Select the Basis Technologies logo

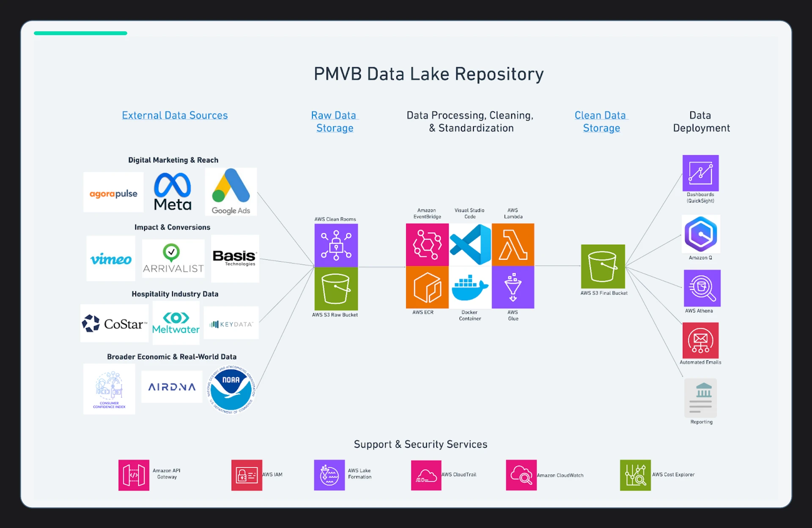tap(235, 258)
